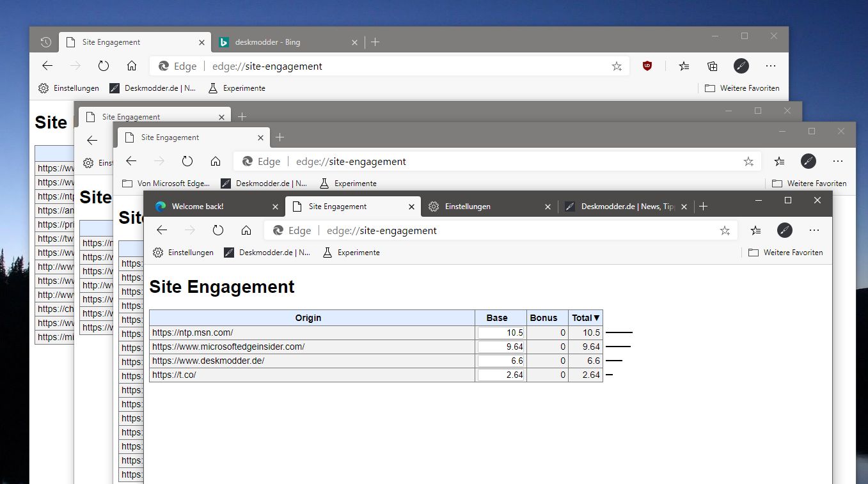868x484 pixels.
Task: Click back arrow in front Edge window
Action: pos(162,230)
